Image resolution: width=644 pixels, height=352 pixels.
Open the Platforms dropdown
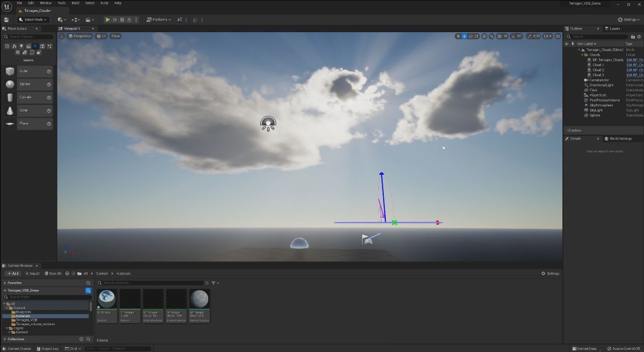coord(159,20)
